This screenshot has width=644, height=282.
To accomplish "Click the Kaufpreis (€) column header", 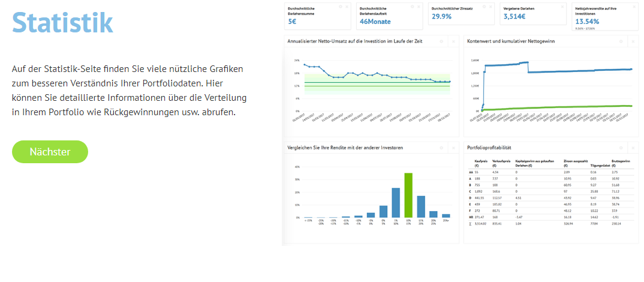I will click(480, 163).
